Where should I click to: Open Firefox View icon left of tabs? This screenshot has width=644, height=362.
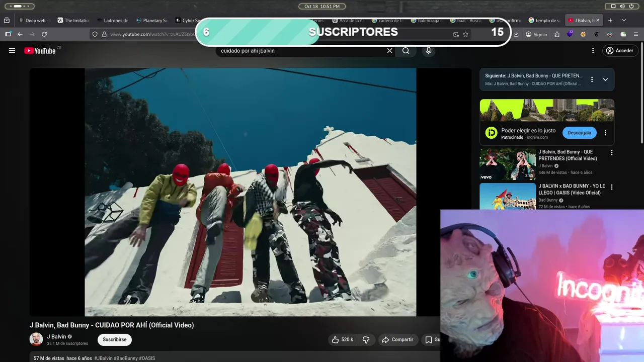tap(7, 21)
